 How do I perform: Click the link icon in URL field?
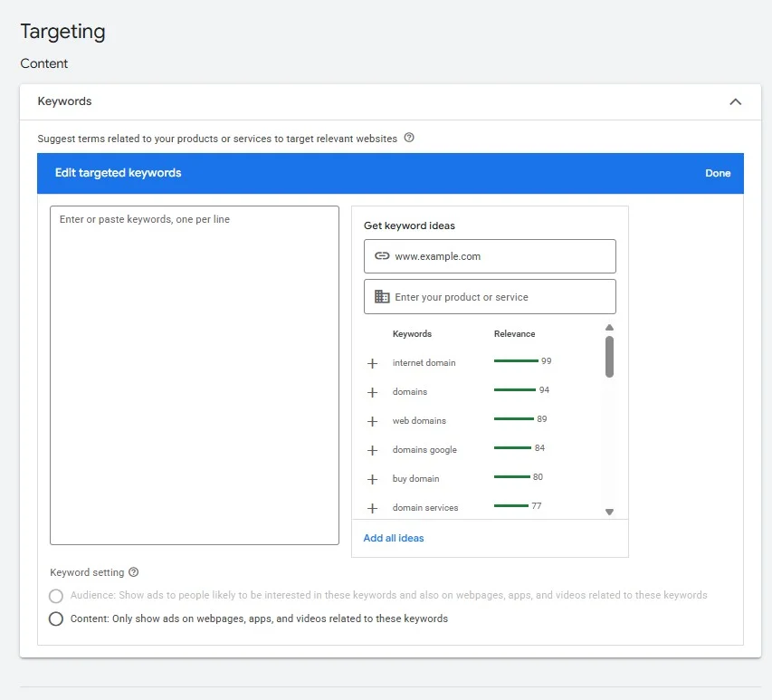coord(382,255)
